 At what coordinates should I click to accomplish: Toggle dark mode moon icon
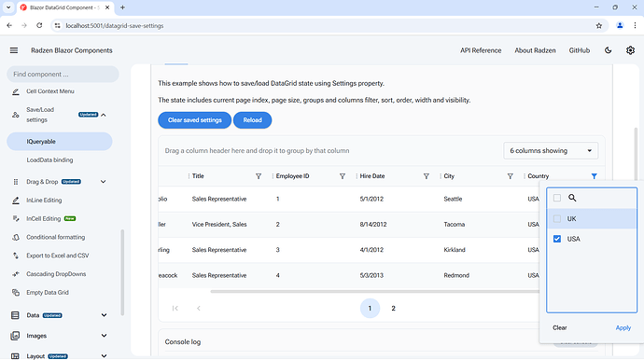[609, 50]
